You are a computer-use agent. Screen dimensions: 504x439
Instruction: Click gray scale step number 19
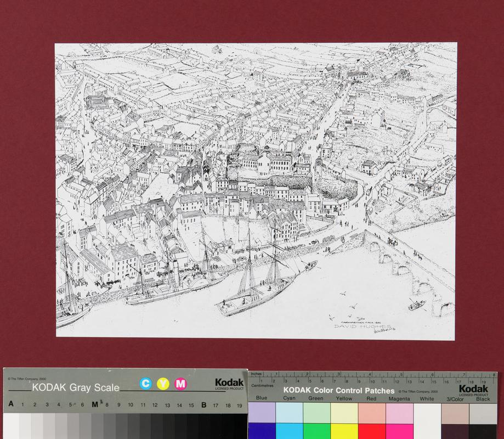[239, 405]
